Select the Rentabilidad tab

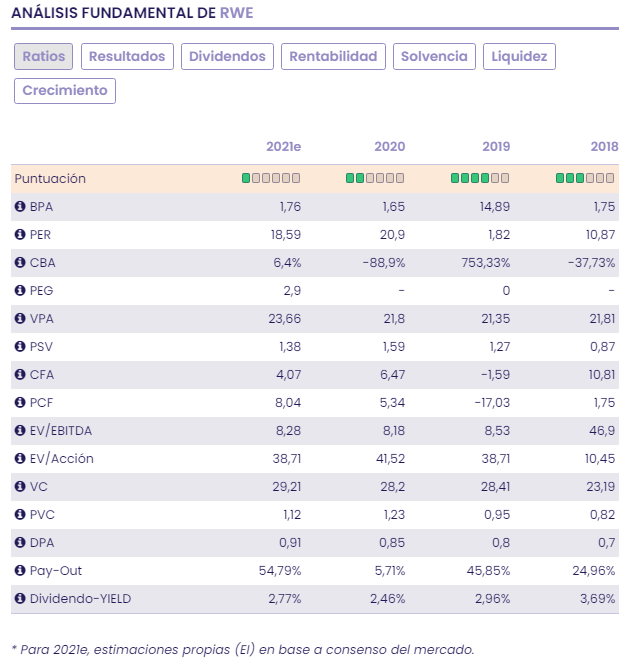(x=333, y=57)
